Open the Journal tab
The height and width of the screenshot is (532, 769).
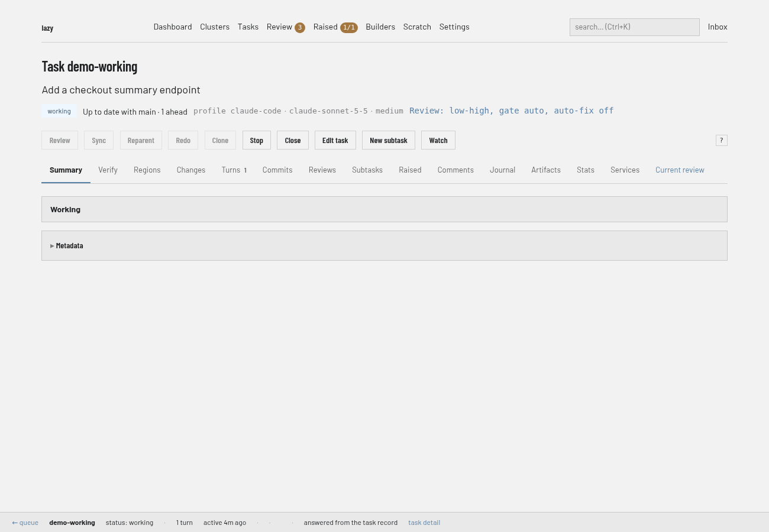(502, 170)
